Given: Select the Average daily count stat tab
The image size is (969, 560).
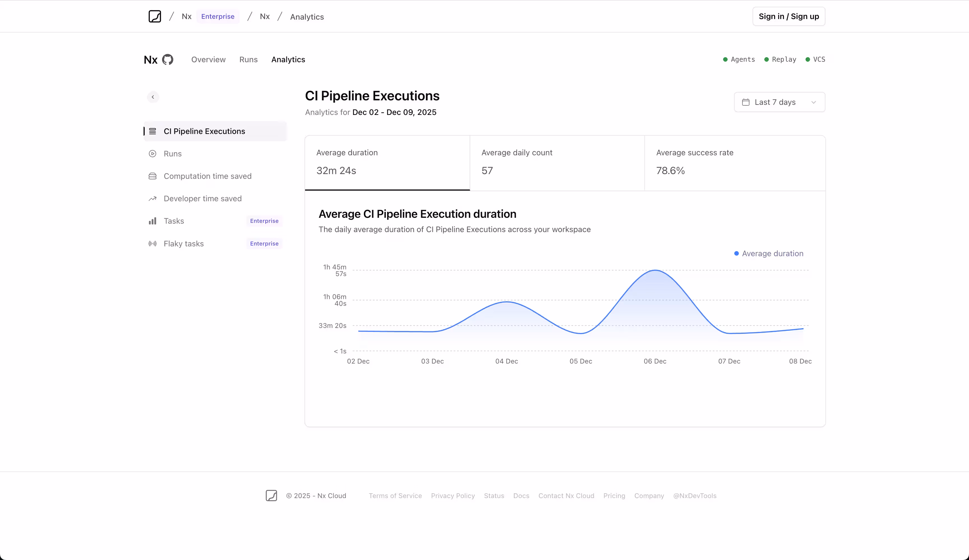Looking at the screenshot, I should tap(557, 163).
